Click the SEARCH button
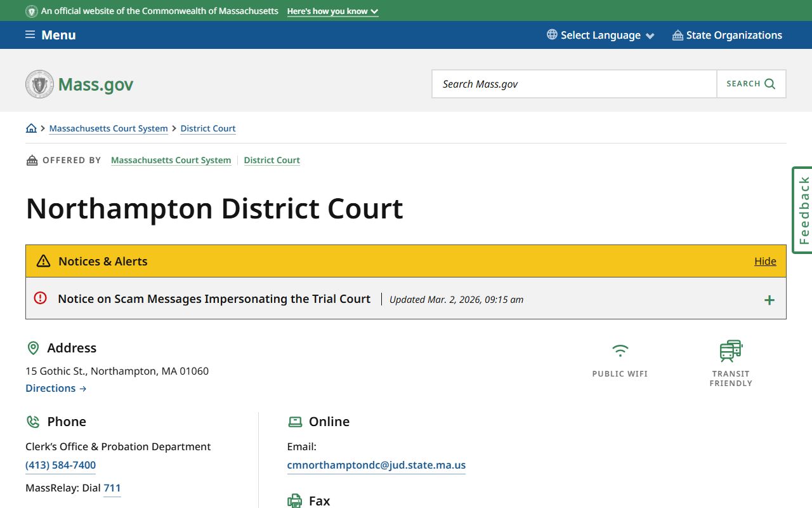This screenshot has width=812, height=508. click(751, 84)
